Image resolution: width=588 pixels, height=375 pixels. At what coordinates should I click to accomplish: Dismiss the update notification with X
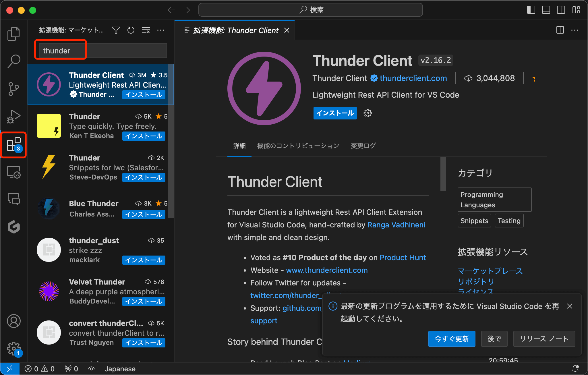coord(570,306)
